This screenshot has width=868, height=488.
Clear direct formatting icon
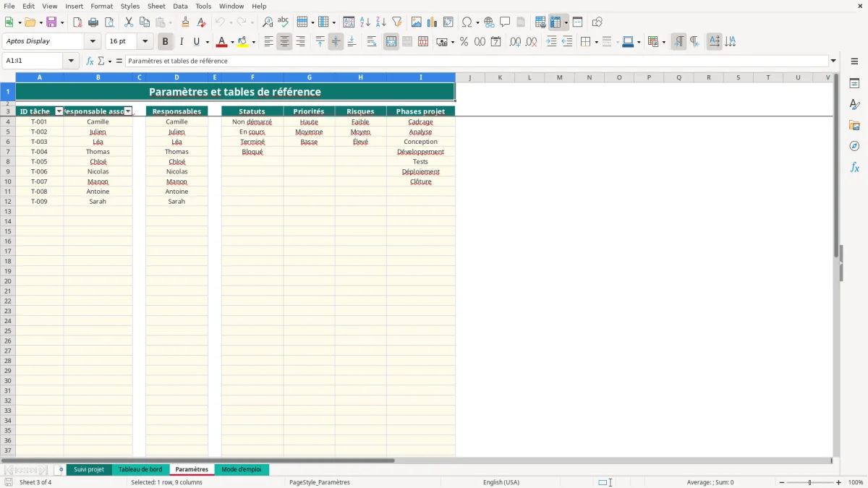(x=202, y=22)
